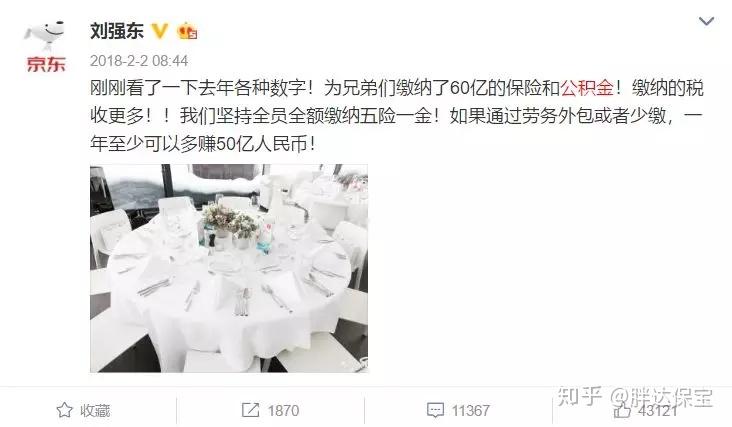The height and width of the screenshot is (427, 732).
Task: Enlarge the white dinner table photo
Action: coord(229,268)
